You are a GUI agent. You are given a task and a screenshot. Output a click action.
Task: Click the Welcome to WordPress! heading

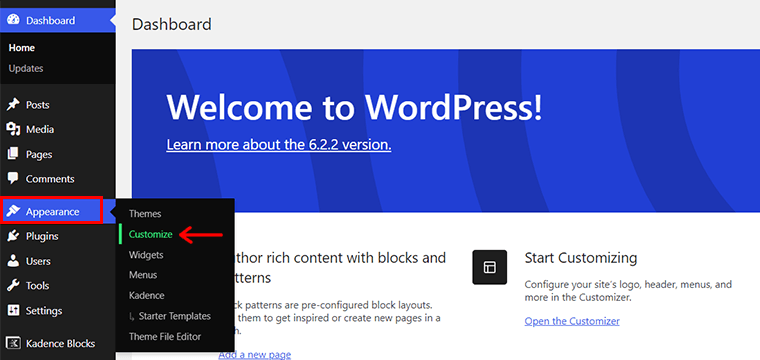pyautogui.click(x=354, y=107)
